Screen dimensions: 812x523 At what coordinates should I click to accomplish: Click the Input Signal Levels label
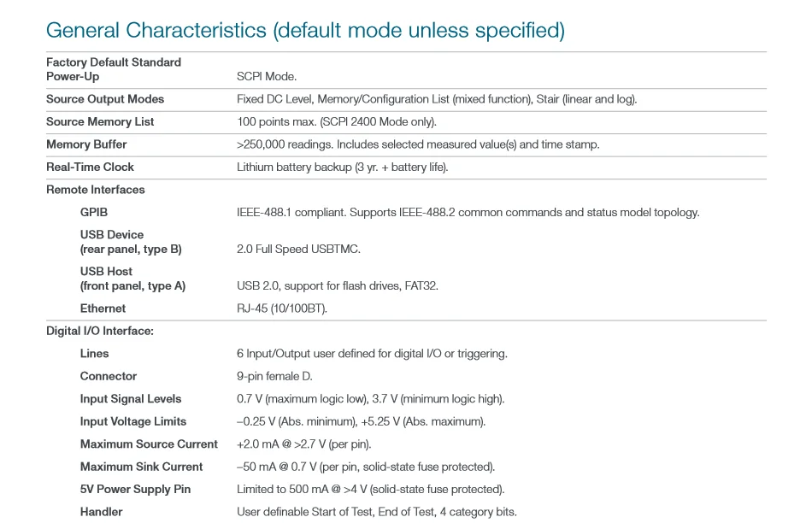(131, 399)
